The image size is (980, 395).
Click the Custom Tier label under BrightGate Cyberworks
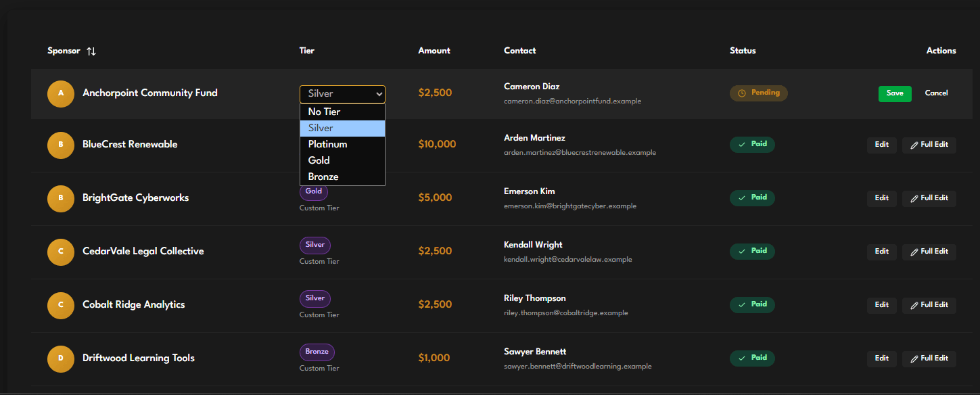coord(319,208)
